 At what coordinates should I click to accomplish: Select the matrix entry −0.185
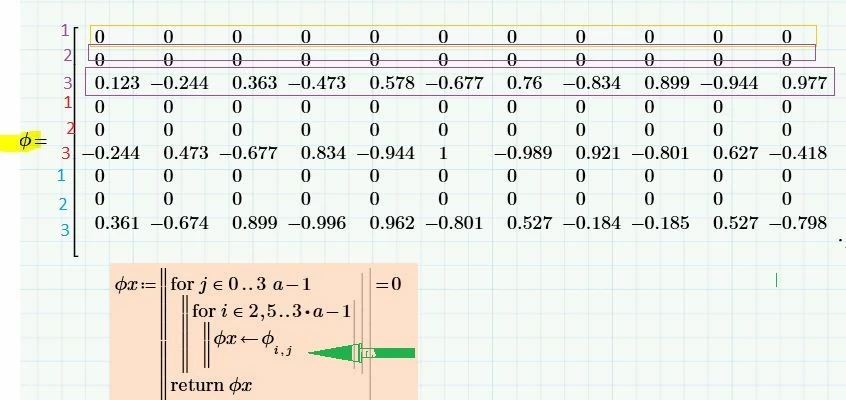pyautogui.click(x=660, y=223)
